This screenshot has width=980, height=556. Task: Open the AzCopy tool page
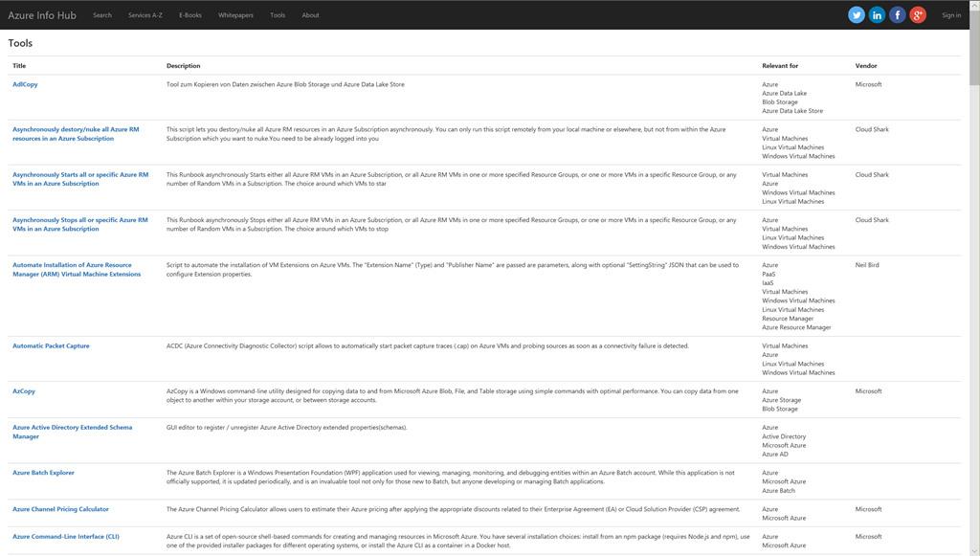(x=24, y=391)
